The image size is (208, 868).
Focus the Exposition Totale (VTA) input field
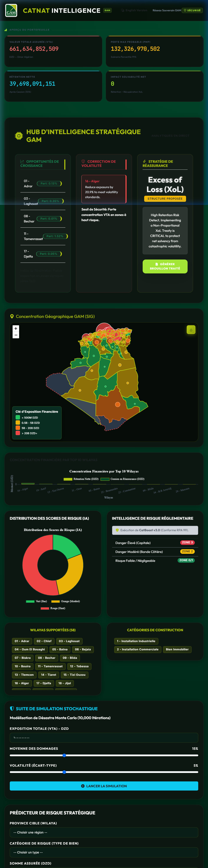(104, 737)
